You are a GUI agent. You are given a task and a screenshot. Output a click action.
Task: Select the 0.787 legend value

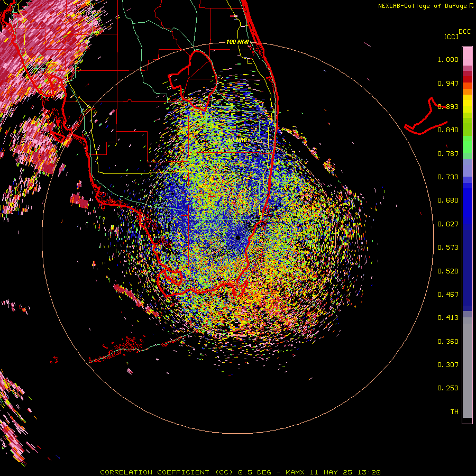point(448,153)
